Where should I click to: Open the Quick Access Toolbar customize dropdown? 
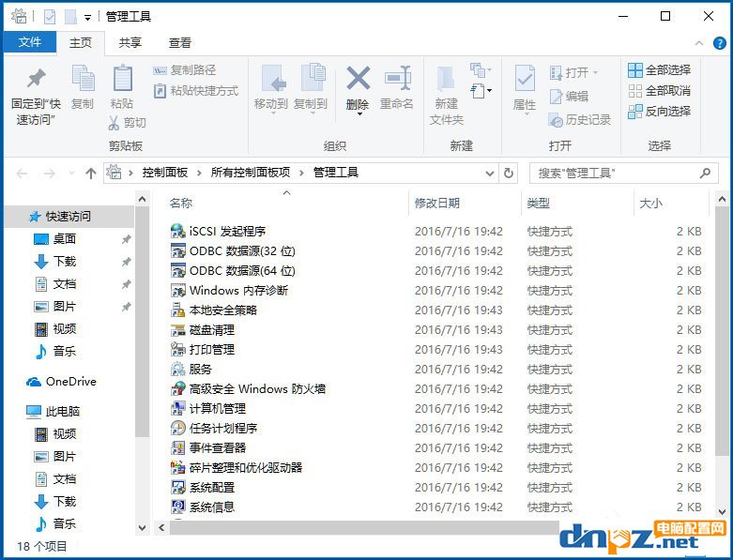pyautogui.click(x=87, y=18)
